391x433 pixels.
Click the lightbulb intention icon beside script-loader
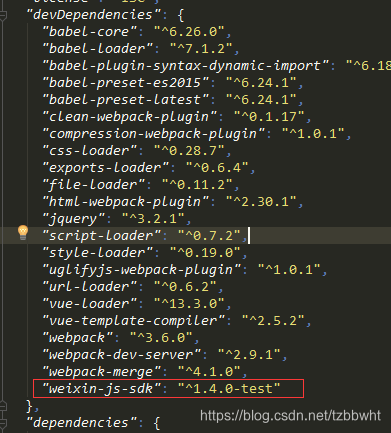(23, 232)
